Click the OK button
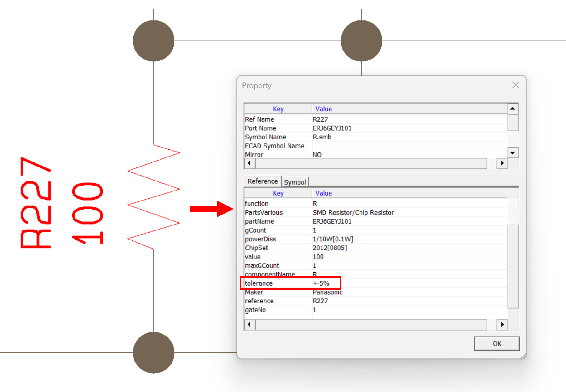The height and width of the screenshot is (392, 566). tap(496, 343)
